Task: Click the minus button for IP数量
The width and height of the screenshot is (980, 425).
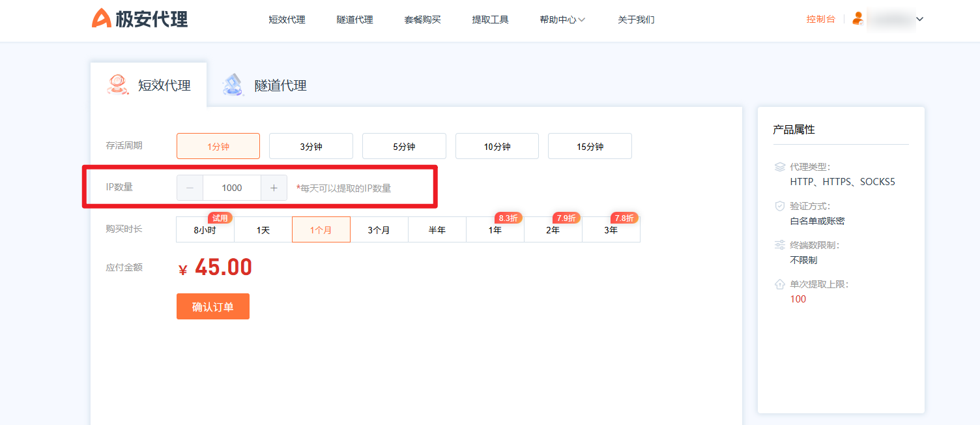Action: (190, 188)
